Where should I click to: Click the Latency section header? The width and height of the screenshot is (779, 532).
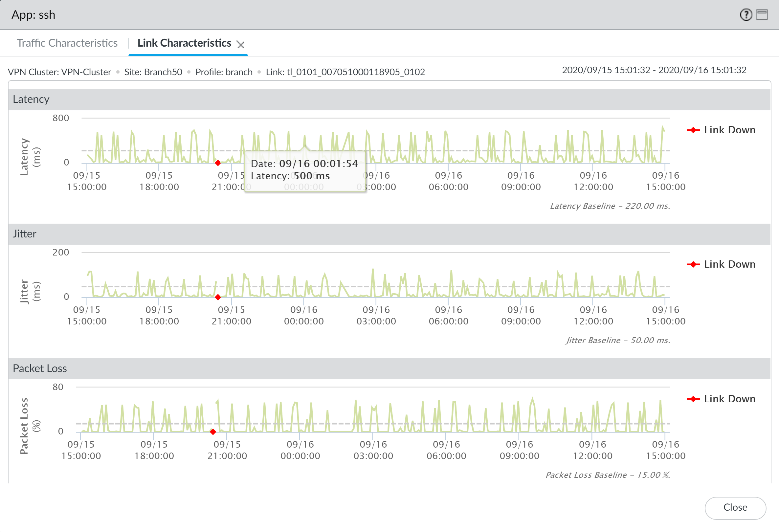(x=31, y=99)
